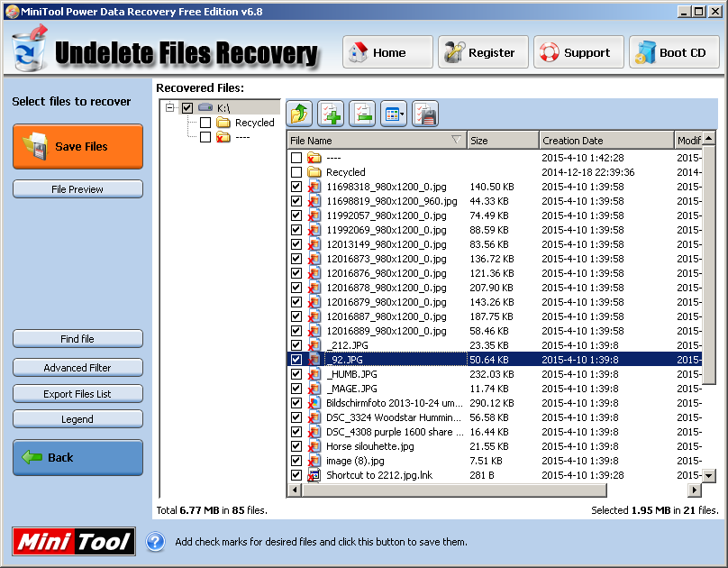
Task: Click the uncheck-all files minus icon
Action: 362,114
